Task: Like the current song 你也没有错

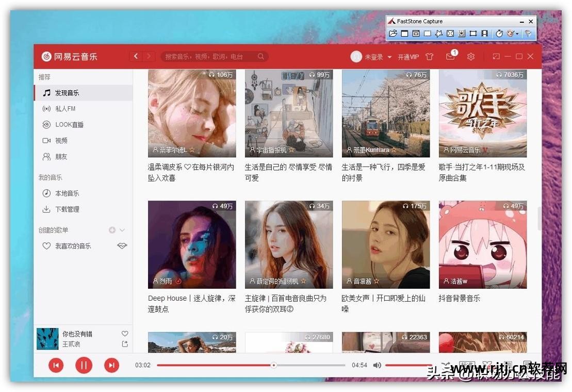Action: point(125,333)
